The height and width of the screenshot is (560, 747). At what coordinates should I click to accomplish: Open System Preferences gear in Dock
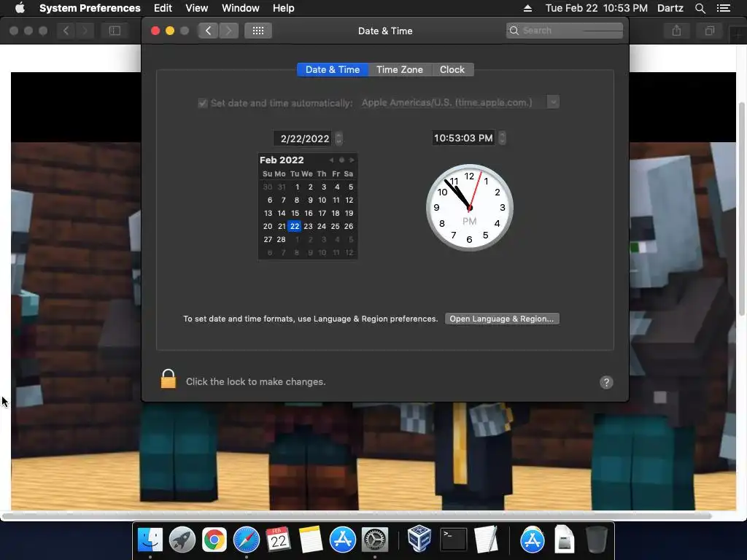pyautogui.click(x=375, y=540)
